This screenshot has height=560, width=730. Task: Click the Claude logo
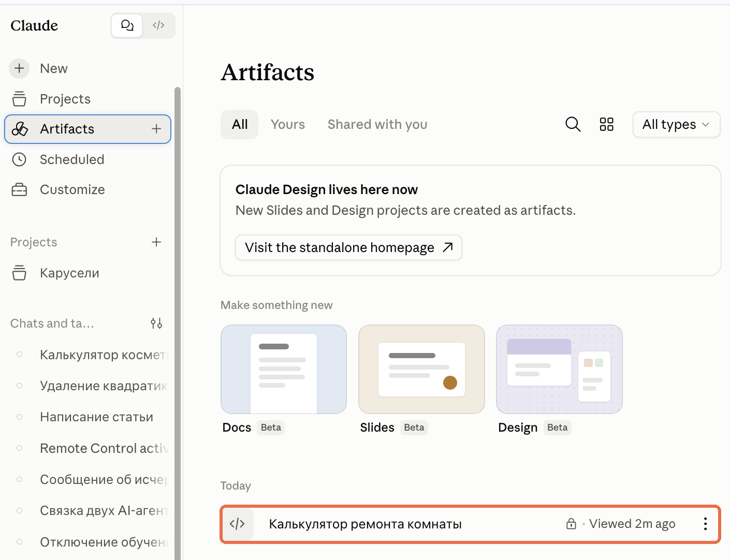(34, 25)
